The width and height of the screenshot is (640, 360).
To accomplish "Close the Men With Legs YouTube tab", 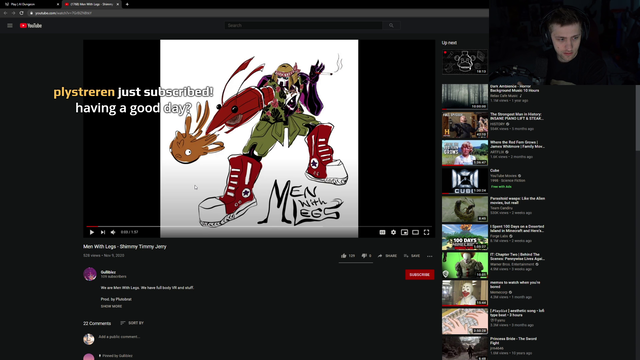I will click(118, 4).
